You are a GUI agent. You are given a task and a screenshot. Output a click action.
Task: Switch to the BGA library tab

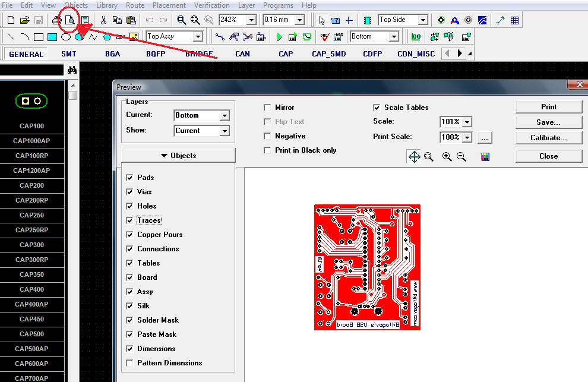tap(112, 54)
